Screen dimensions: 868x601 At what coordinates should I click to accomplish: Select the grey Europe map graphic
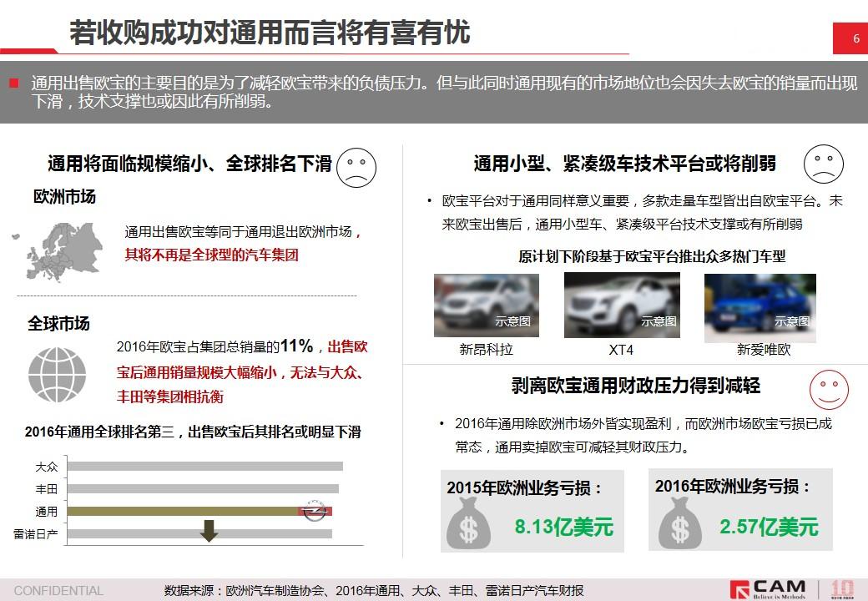click(58, 251)
